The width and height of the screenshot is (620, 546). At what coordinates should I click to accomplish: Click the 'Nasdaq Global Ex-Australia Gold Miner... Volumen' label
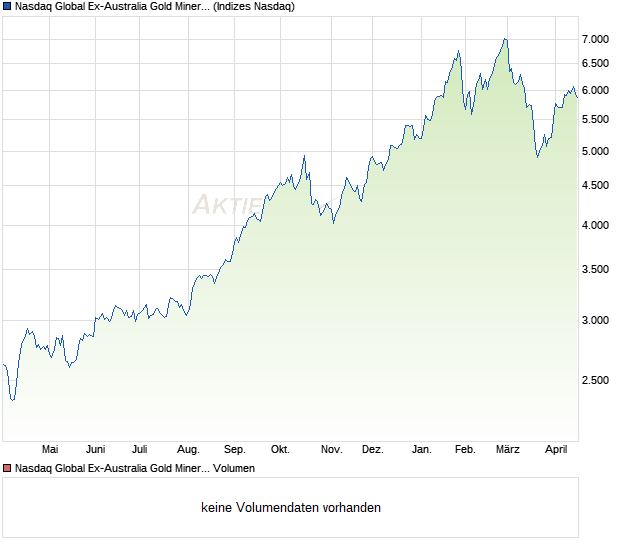(x=135, y=469)
